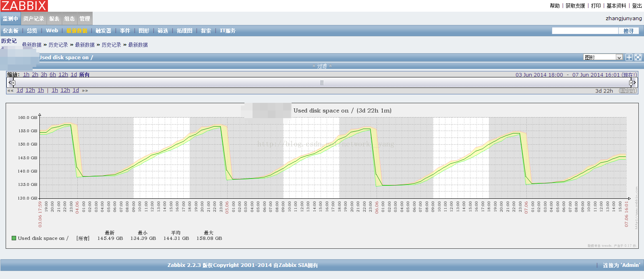Screen dimensions: 644x279
Task: Click the 145.49 GB latest value
Action: (110, 238)
